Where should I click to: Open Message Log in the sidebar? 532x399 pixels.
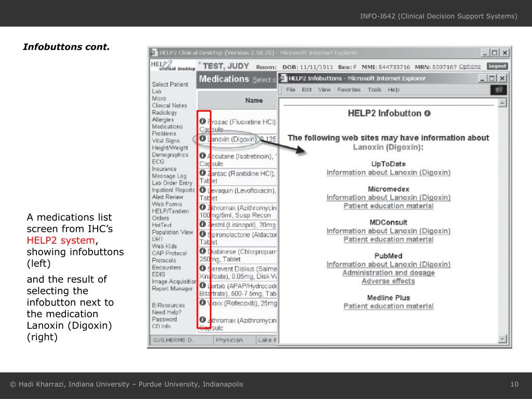169,176
